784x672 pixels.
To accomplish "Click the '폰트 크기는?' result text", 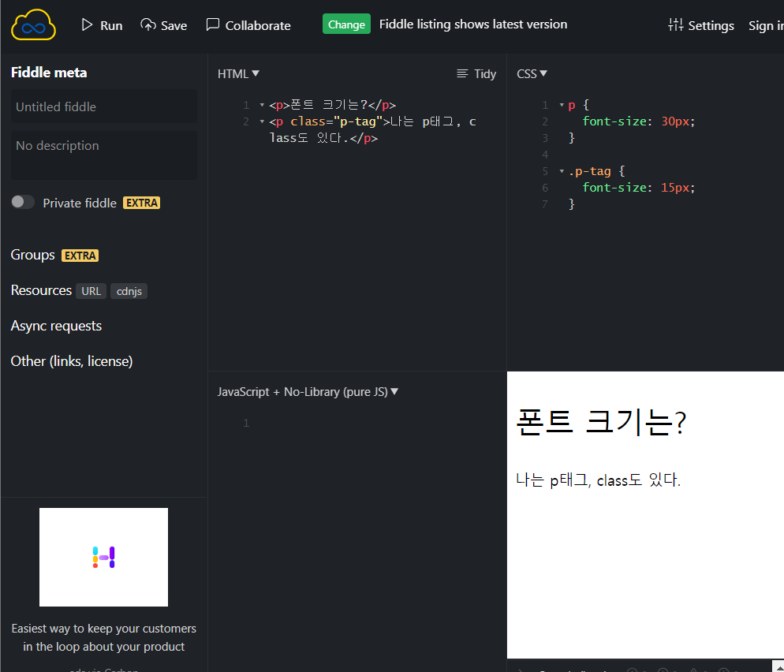I will click(x=601, y=422).
